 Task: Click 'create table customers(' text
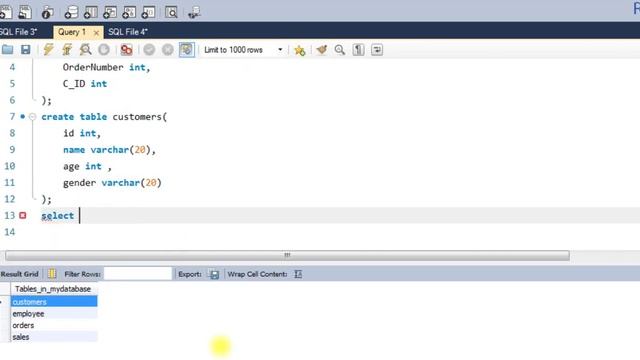pos(104,117)
